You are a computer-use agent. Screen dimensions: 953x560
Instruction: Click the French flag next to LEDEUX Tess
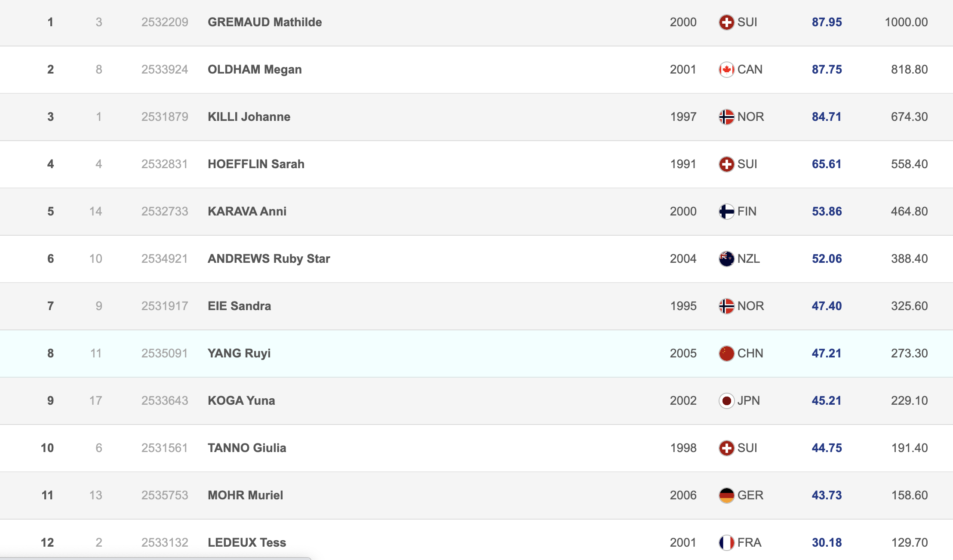click(726, 543)
